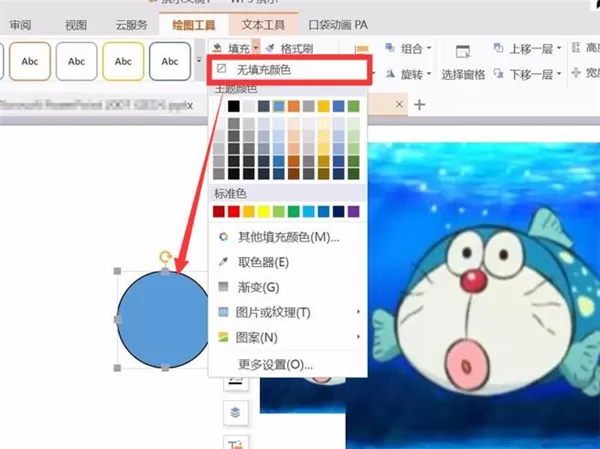Open other fill colors color wheel icon
The image size is (600, 449).
click(223, 237)
